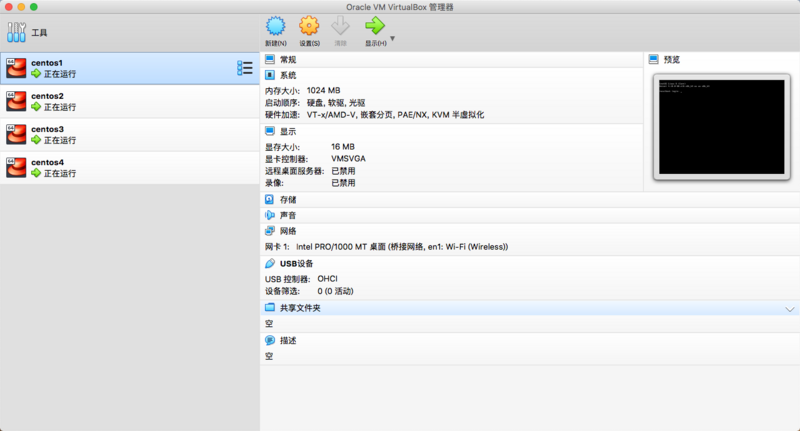Click the Audio (声音) speaker icon

pyautogui.click(x=270, y=215)
